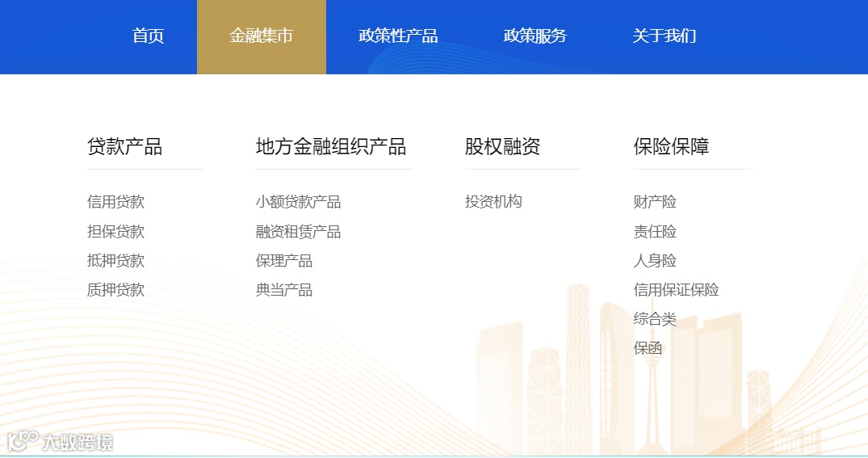This screenshot has height=458, width=868.
Task: Select 政策服务 in the nav bar
Action: (535, 36)
